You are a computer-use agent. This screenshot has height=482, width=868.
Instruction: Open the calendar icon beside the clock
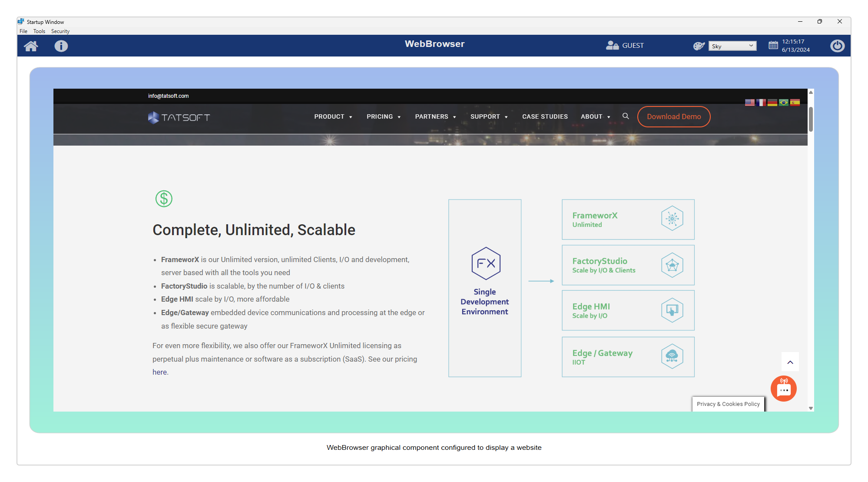click(x=773, y=45)
